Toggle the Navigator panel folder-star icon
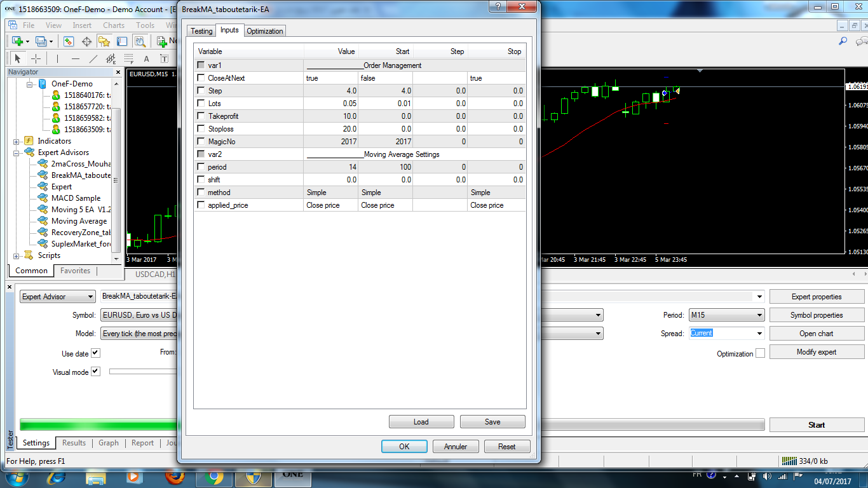This screenshot has height=488, width=868. pyautogui.click(x=104, y=41)
